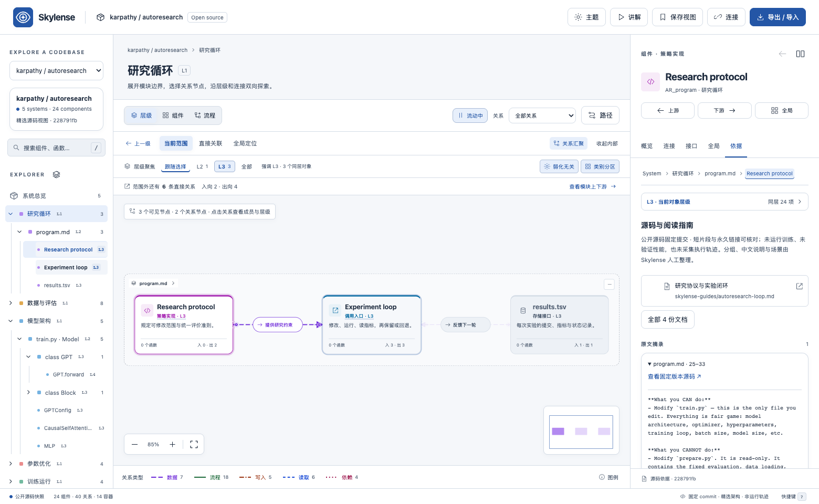Click the Skylense logo icon
819x504 pixels.
click(x=23, y=17)
